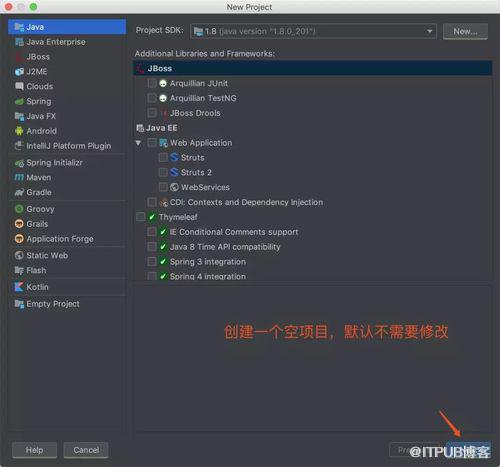
Task: Click the New... SDK button
Action: tap(465, 32)
